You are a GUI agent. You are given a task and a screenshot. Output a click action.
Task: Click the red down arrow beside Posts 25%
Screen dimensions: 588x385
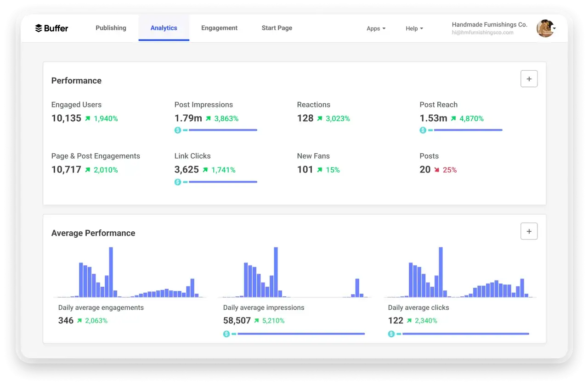pyautogui.click(x=436, y=170)
